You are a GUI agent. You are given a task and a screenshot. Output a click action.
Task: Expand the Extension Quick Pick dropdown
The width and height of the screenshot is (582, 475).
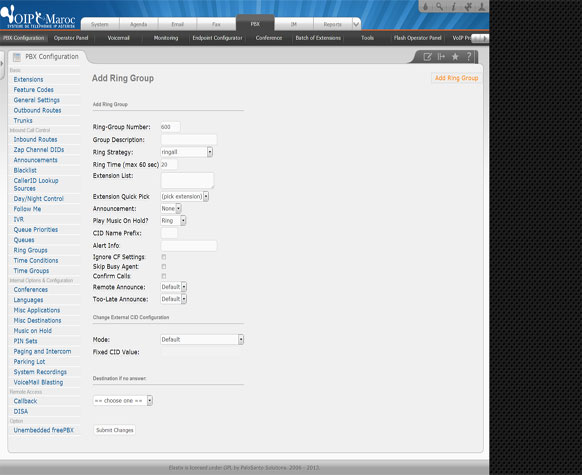184,196
